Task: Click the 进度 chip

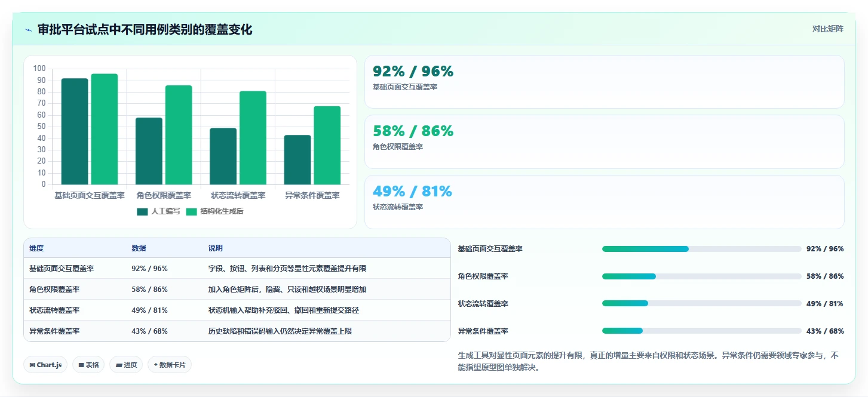Action: pos(126,365)
